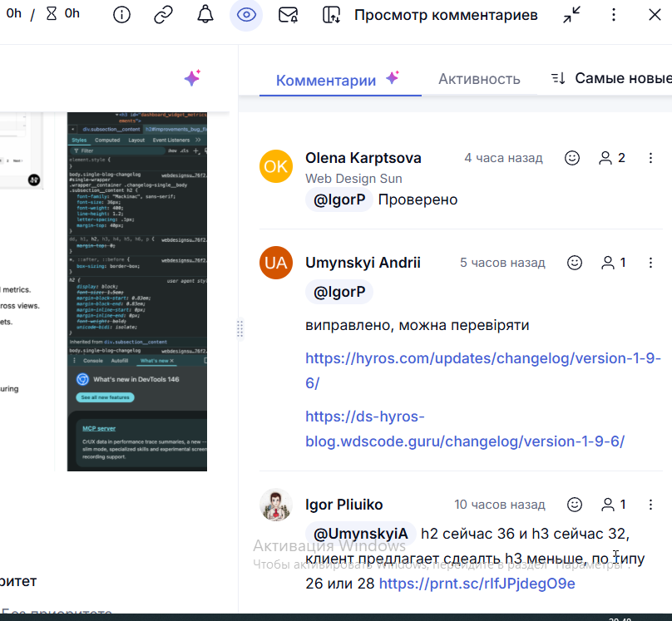Collapse the panel with the shrink arrows
The width and height of the screenshot is (672, 621).
click(571, 15)
